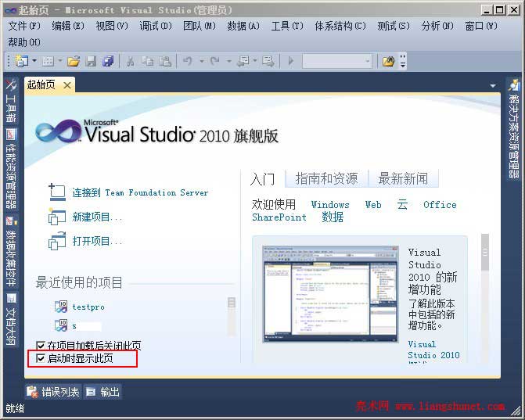Click the Windows topic link
This screenshot has height=420, width=525.
330,205
